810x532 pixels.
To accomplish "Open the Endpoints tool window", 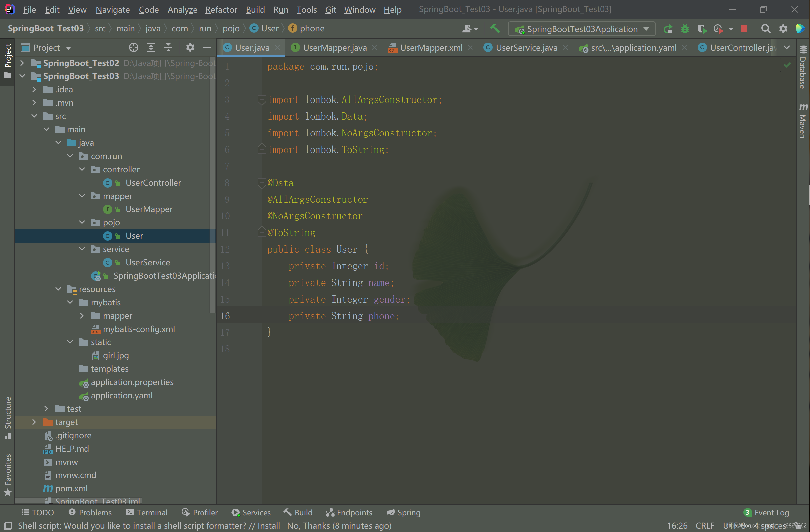I will point(349,513).
